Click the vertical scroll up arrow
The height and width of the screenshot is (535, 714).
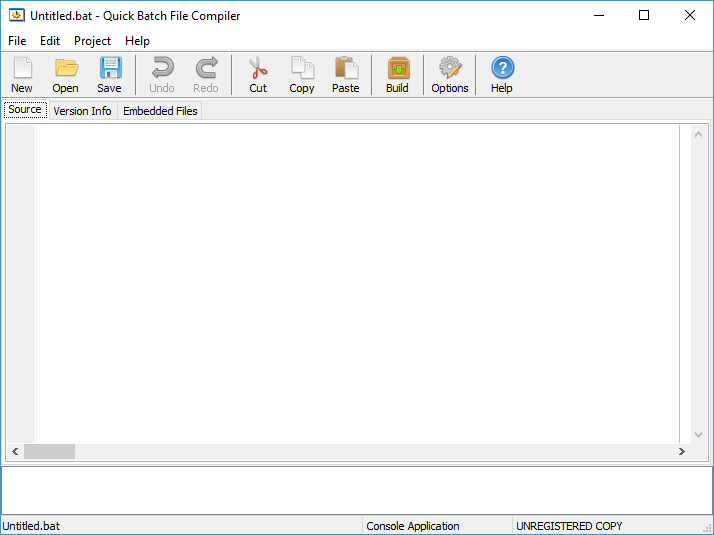[698, 134]
